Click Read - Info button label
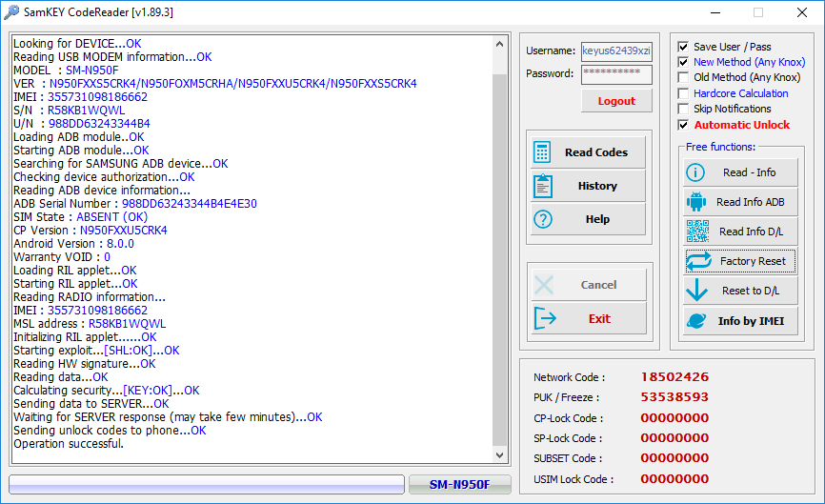The image size is (825, 504). tap(749, 172)
